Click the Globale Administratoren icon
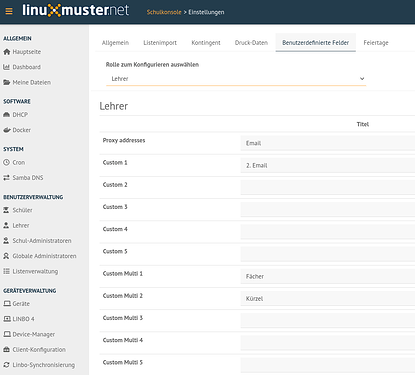This screenshot has width=415, height=375. [6, 256]
